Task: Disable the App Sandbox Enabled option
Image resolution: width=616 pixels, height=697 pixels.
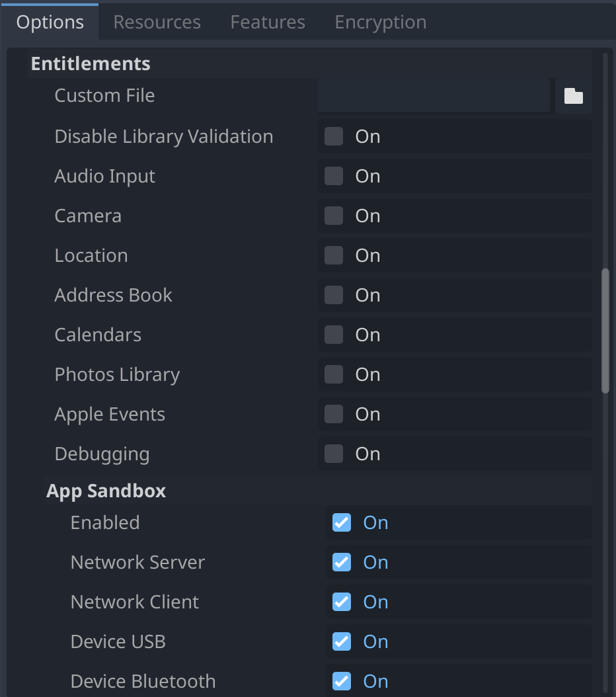Action: point(342,522)
